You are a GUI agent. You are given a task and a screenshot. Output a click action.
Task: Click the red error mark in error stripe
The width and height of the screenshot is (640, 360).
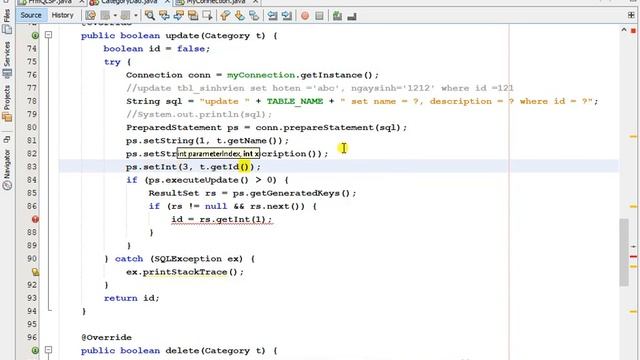[633, 256]
